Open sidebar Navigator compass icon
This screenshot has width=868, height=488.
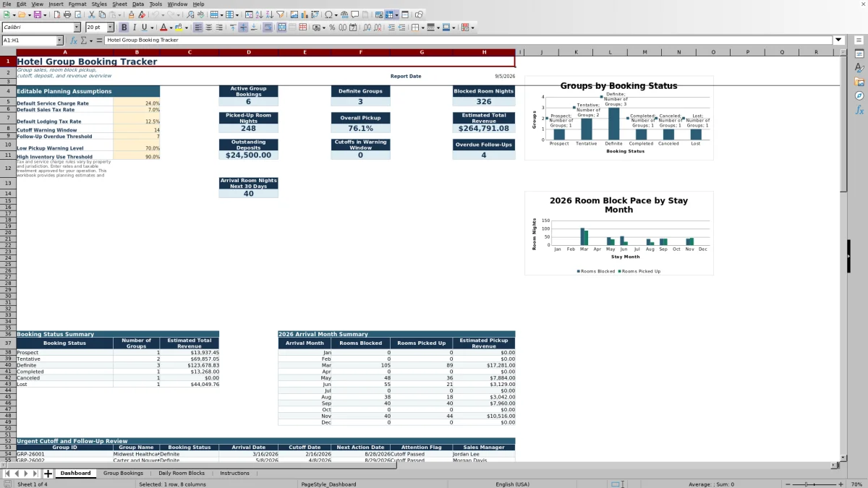pos(859,95)
